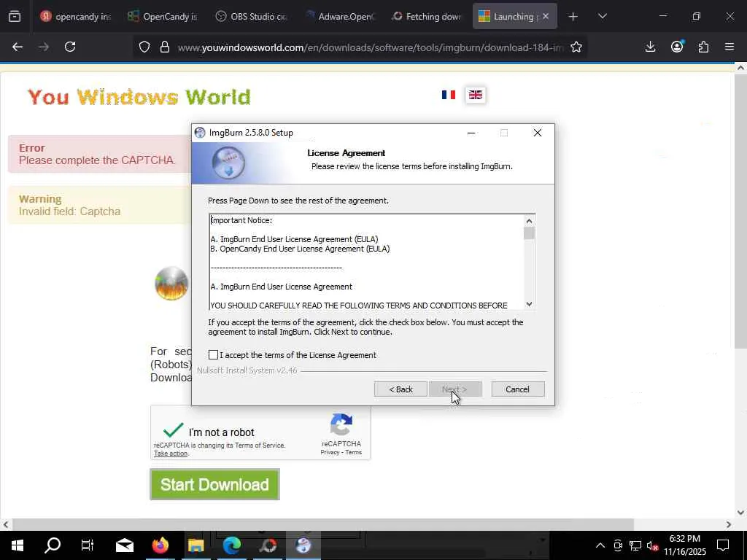Switch to the opencandy ins tab
The width and height of the screenshot is (747, 560).
(x=75, y=17)
